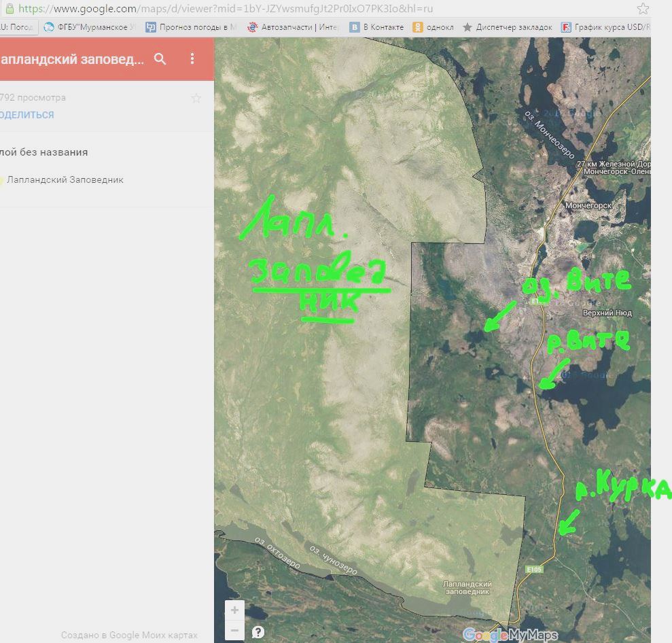Bookmark this page with the address bar star
672x643 pixels.
(642, 9)
